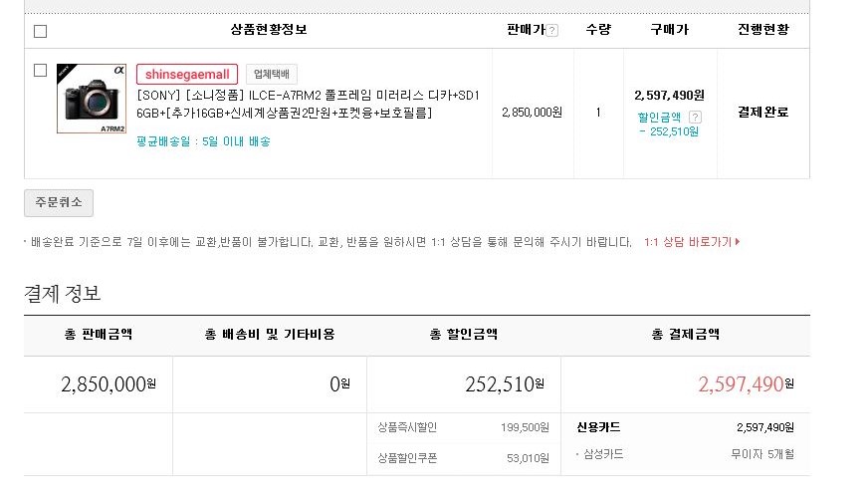Click the 평균배송일 5일 이내 배송 text
868x501 pixels.
tap(203, 141)
